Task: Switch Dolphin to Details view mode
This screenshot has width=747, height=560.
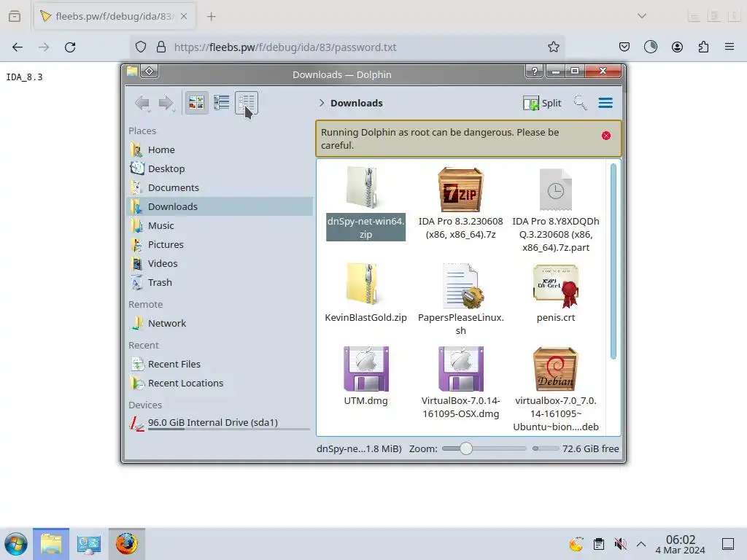Action: [247, 103]
